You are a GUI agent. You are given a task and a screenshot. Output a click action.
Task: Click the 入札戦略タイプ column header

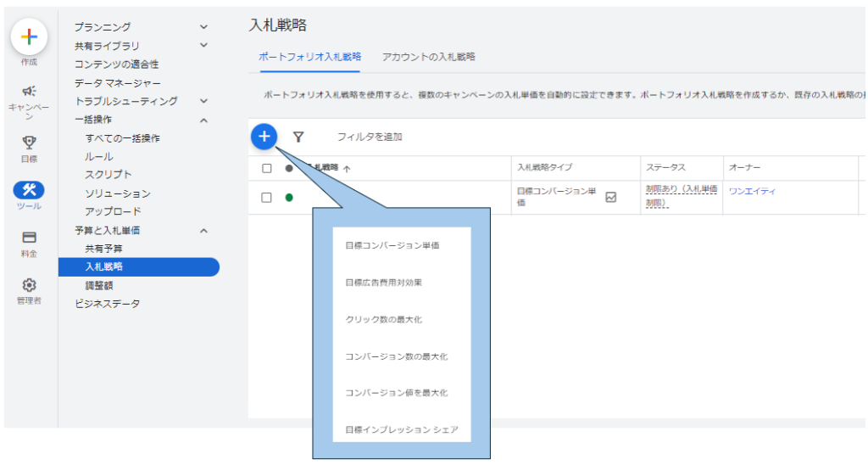(545, 167)
